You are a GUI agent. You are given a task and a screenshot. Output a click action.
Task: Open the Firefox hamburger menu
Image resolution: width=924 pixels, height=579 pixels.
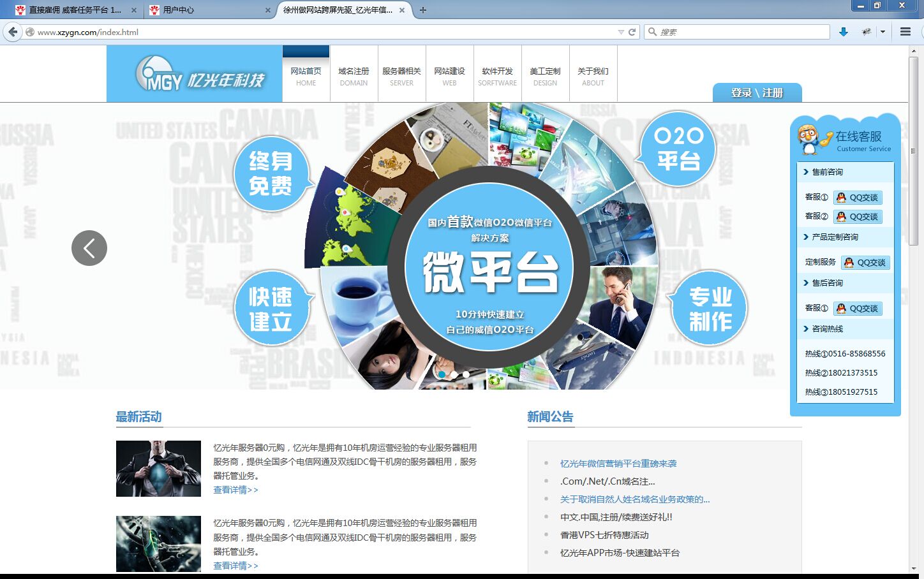pyautogui.click(x=905, y=31)
